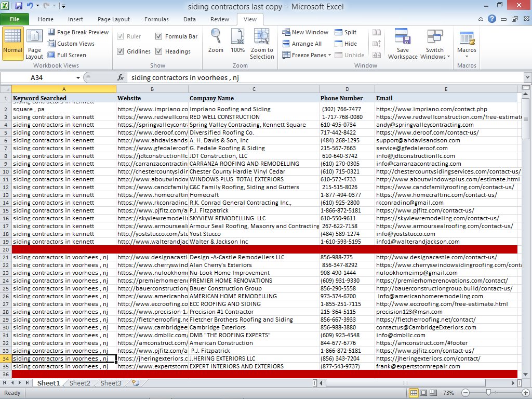Toggle the Headings checkbox

pyautogui.click(x=158, y=51)
